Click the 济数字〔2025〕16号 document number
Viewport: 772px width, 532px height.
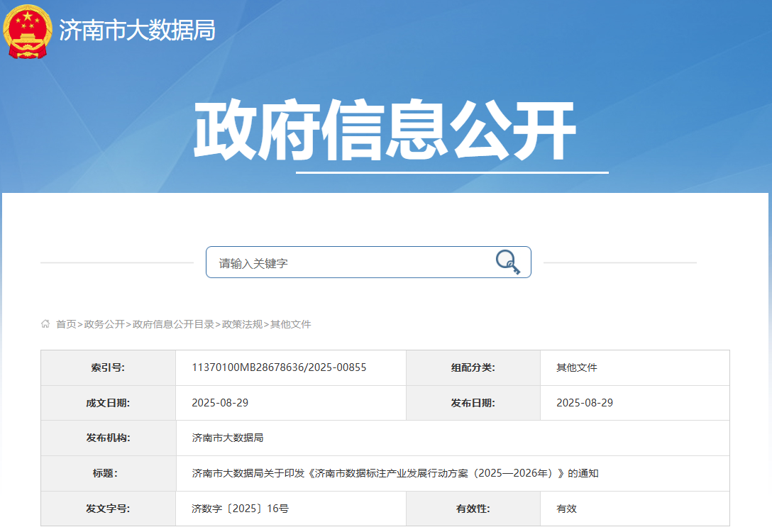coord(240,509)
